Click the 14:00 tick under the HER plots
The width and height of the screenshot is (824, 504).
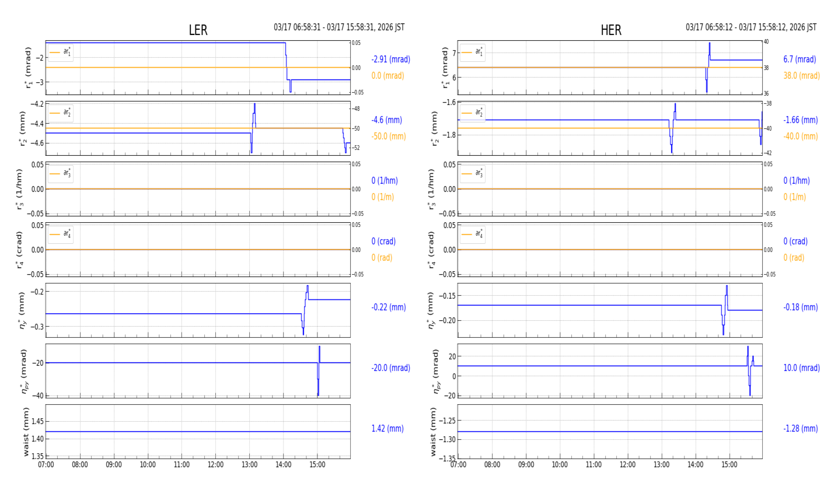tap(695, 465)
